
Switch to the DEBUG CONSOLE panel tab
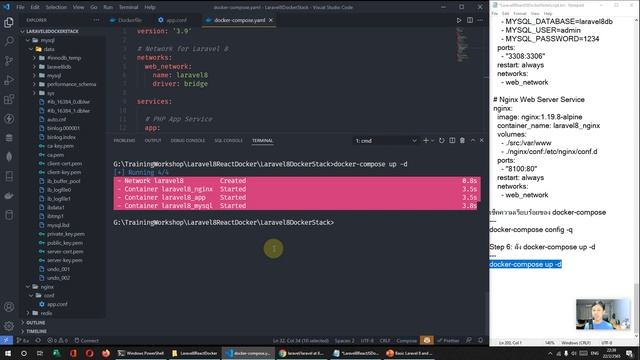tap(188, 140)
